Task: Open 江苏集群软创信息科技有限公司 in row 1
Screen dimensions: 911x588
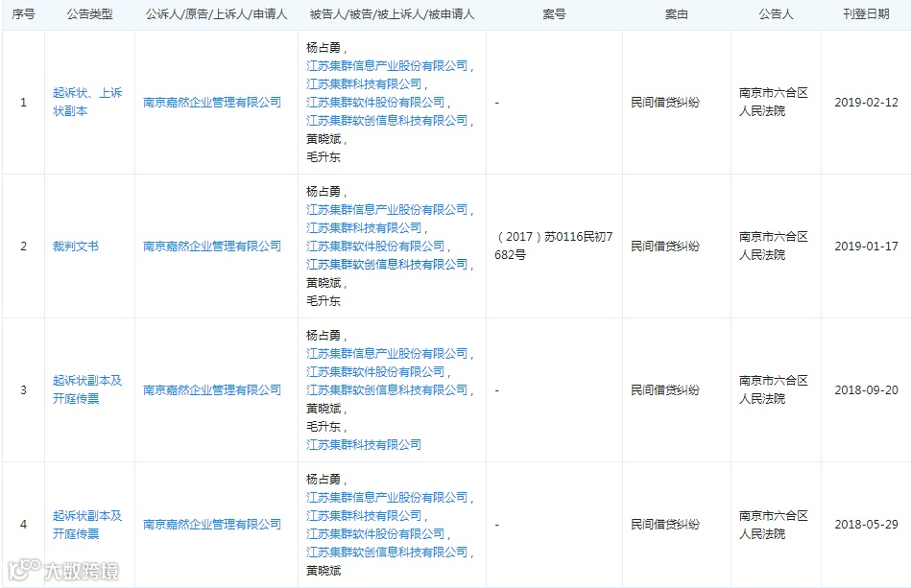Action: (x=387, y=120)
